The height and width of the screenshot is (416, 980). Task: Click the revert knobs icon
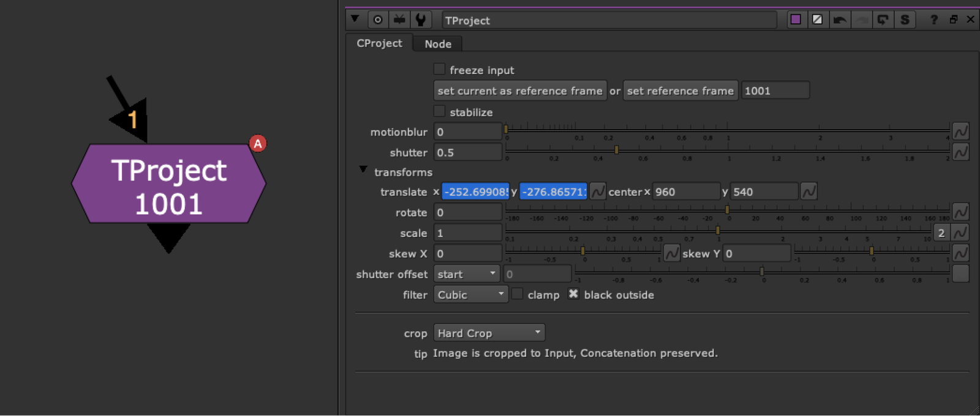tap(883, 20)
